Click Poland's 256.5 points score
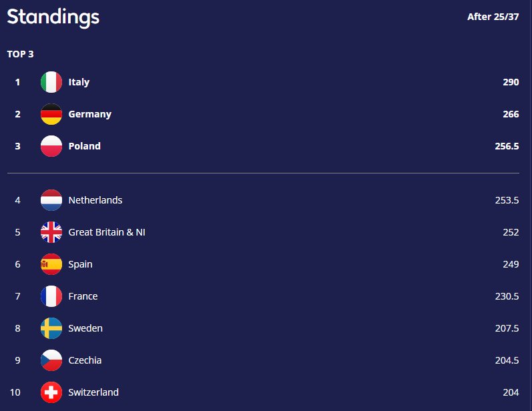 coord(507,146)
